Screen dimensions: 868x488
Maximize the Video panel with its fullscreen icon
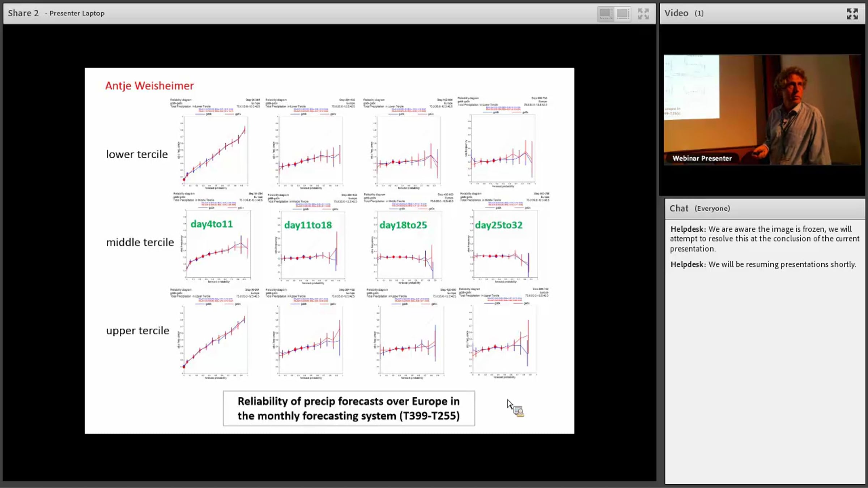pos(852,14)
